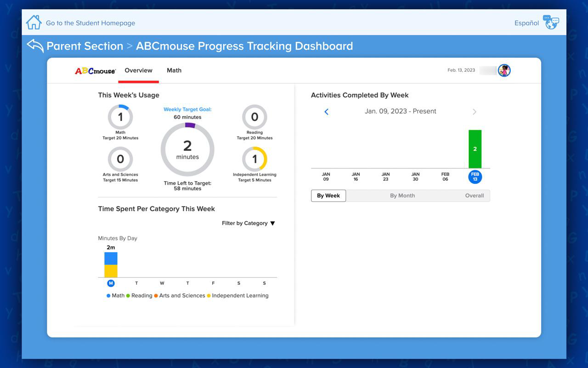Choose the Overall view
Screen dimensions: 588x368
pyautogui.click(x=475, y=195)
